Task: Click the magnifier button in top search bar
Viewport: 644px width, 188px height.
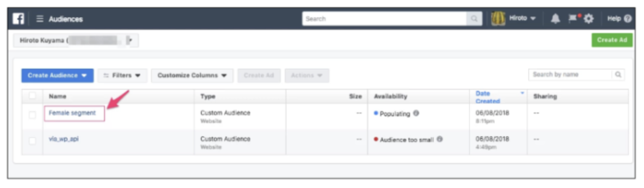Action: [474, 19]
